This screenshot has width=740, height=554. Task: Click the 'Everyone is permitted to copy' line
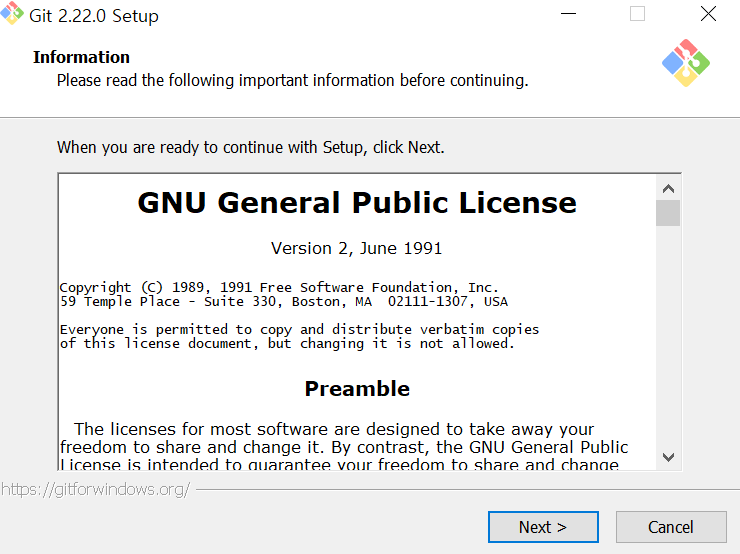299,329
